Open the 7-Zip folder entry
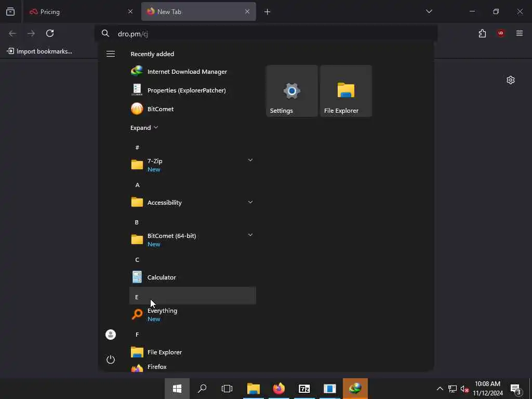This screenshot has height=399, width=532. (192, 165)
